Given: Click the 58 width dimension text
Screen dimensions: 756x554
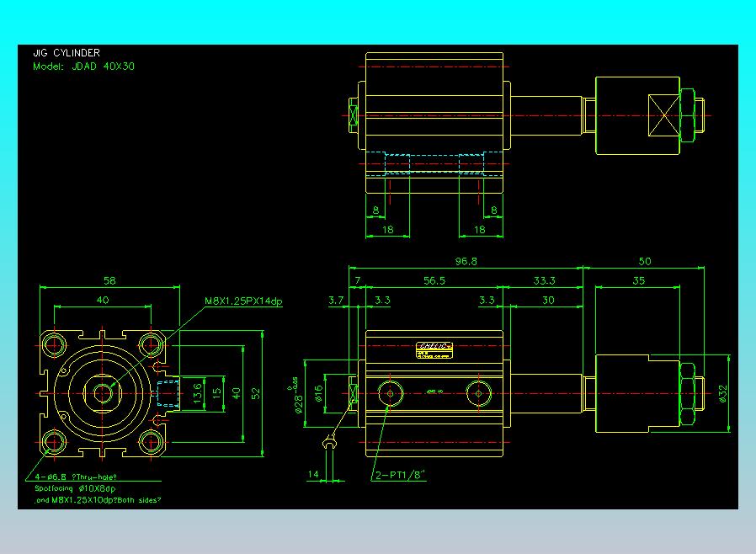Looking at the screenshot, I should 109,280.
